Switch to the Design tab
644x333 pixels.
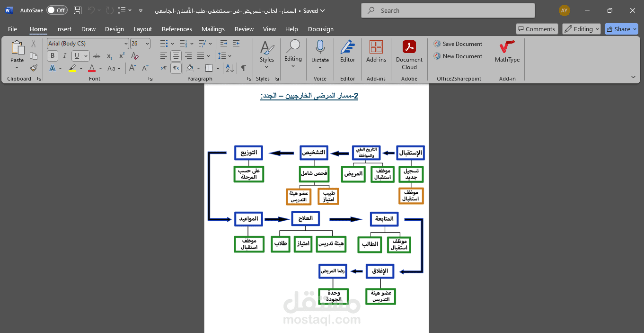click(x=115, y=29)
